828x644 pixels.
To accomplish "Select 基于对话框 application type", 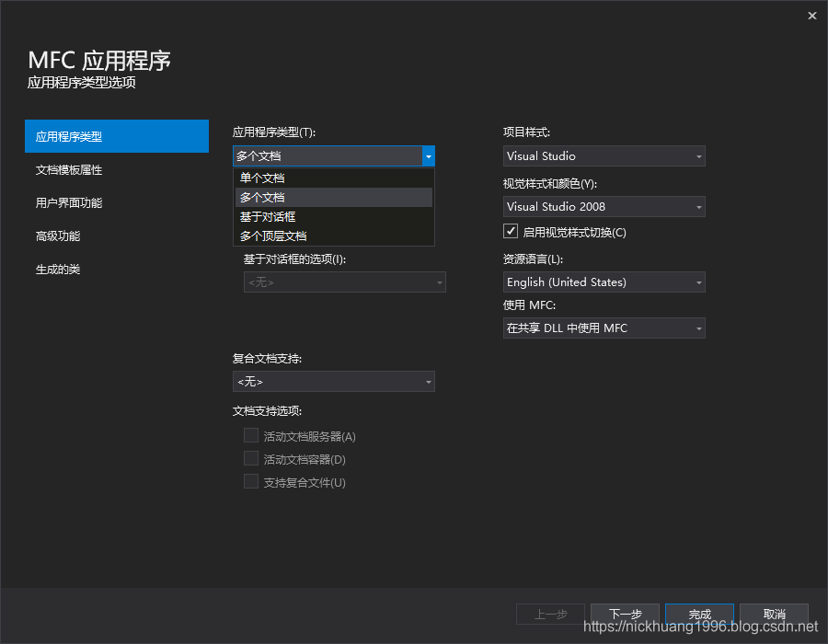I will tap(334, 216).
